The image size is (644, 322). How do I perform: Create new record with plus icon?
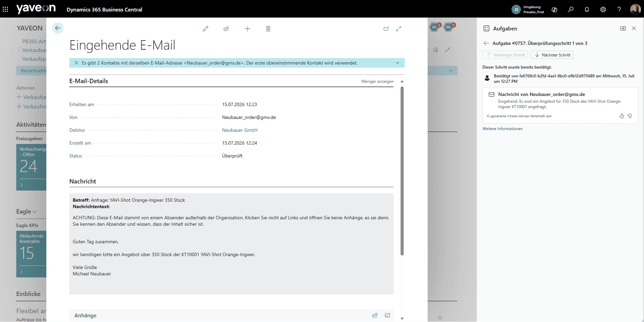pyautogui.click(x=247, y=29)
